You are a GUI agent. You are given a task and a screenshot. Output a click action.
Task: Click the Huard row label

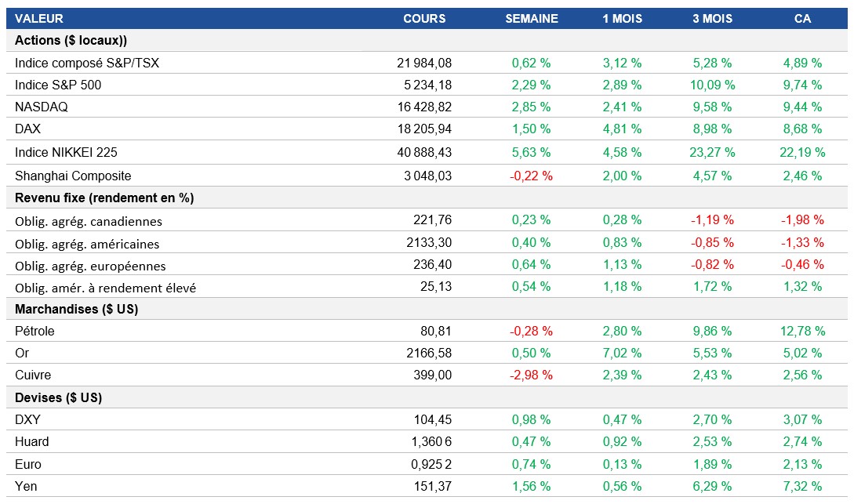tap(31, 441)
